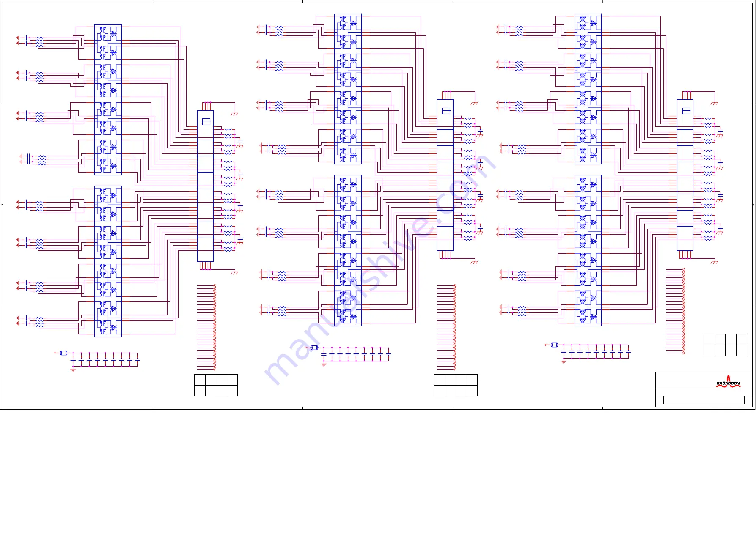Select the ferrite bead in the middle capacitor bank
The image size is (756, 534).
click(x=314, y=348)
